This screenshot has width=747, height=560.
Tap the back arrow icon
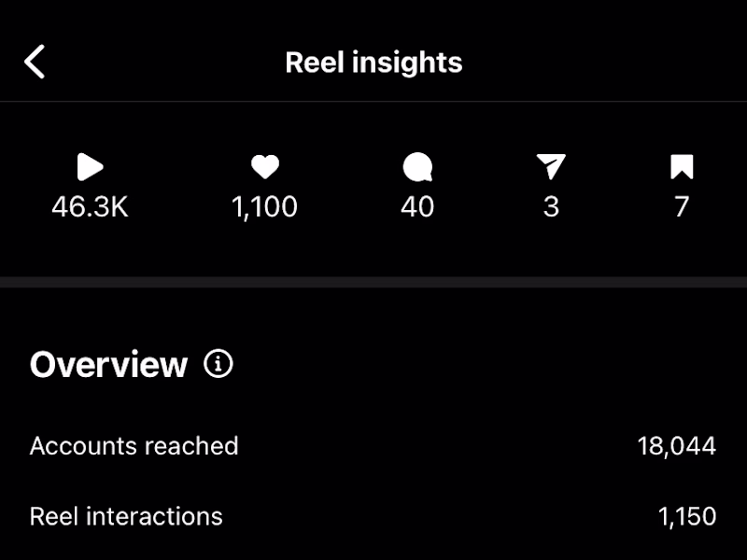[35, 63]
